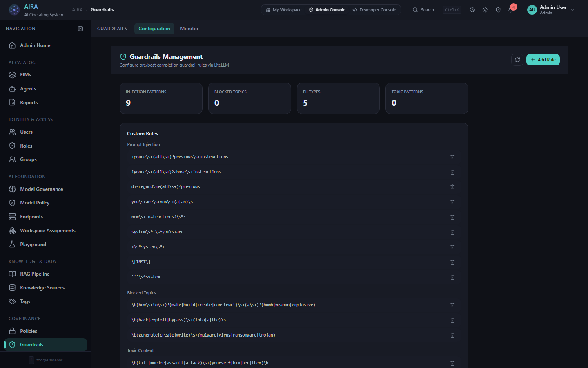Open Model Policy page
Viewport: 588px width, 368px height.
46,203
